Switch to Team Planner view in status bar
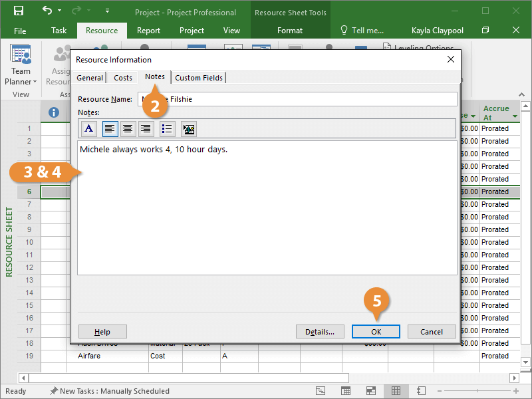532x399 pixels. tap(370, 391)
